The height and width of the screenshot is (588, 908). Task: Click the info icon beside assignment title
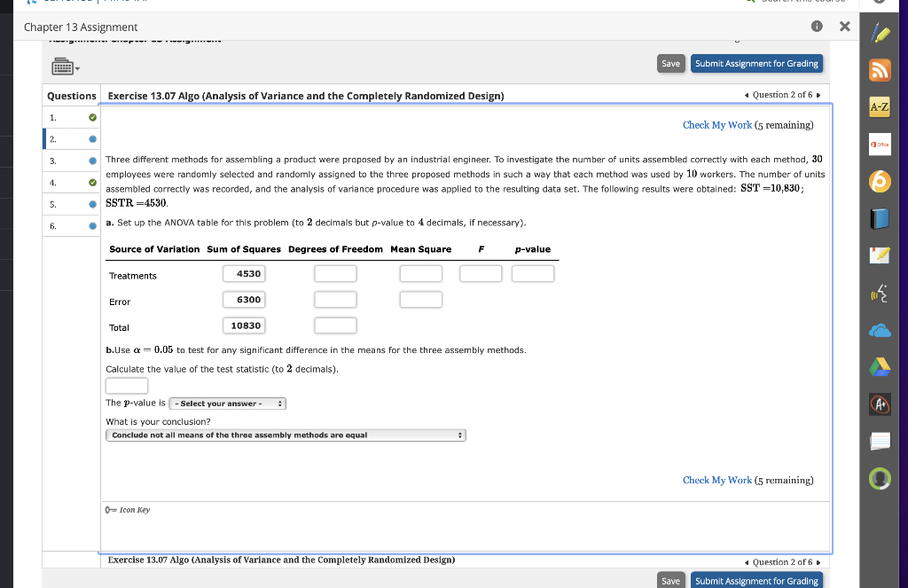(x=817, y=26)
